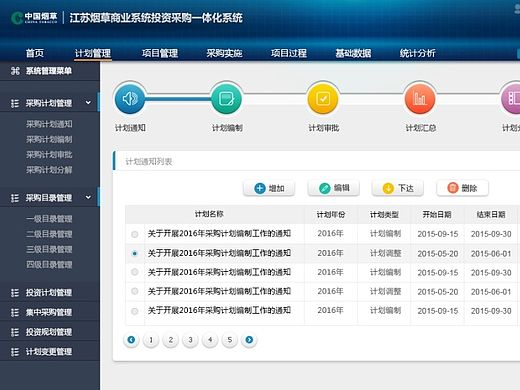
Task: Switch to 采购实施 tab
Action: point(224,53)
